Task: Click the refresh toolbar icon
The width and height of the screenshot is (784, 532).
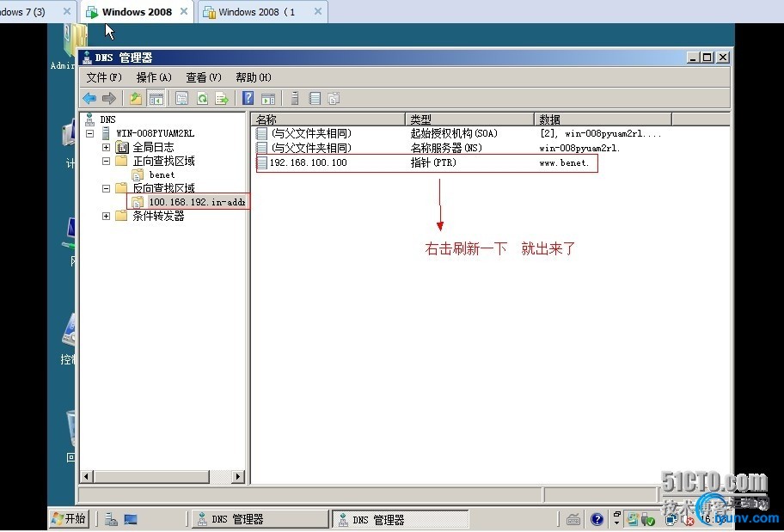Action: coord(202,98)
